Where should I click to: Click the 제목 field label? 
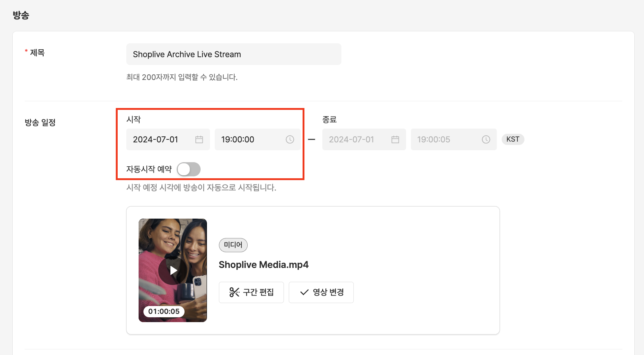pos(37,53)
